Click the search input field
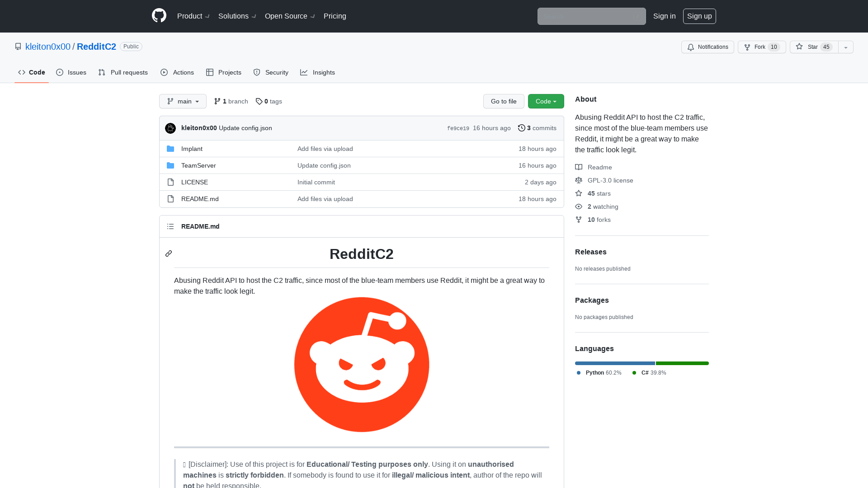 pos(591,16)
